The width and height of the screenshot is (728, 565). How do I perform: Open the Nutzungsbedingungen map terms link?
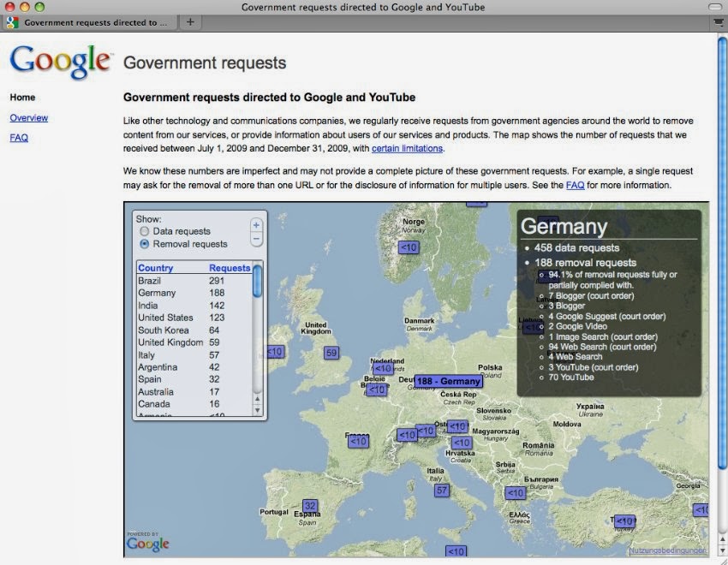point(668,550)
